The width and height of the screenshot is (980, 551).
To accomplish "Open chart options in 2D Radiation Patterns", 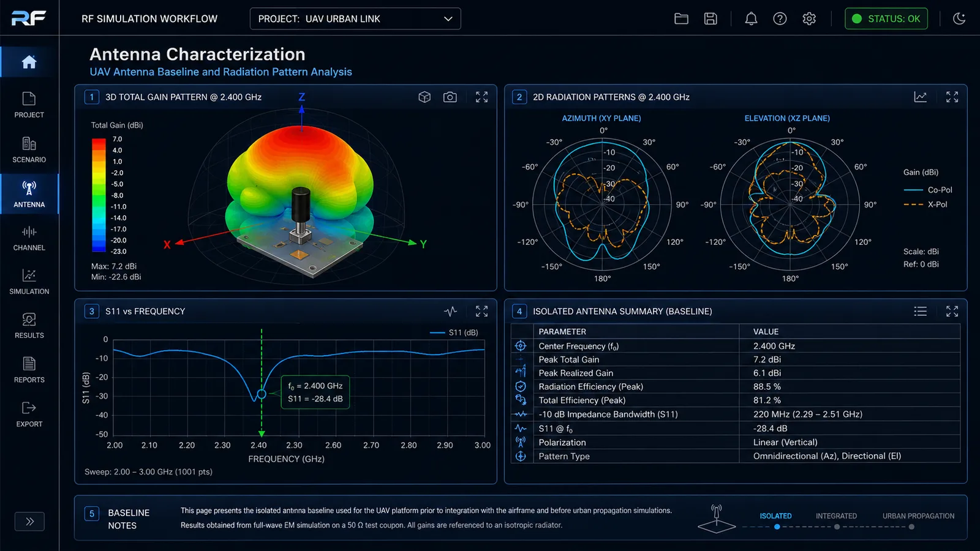I will point(920,97).
